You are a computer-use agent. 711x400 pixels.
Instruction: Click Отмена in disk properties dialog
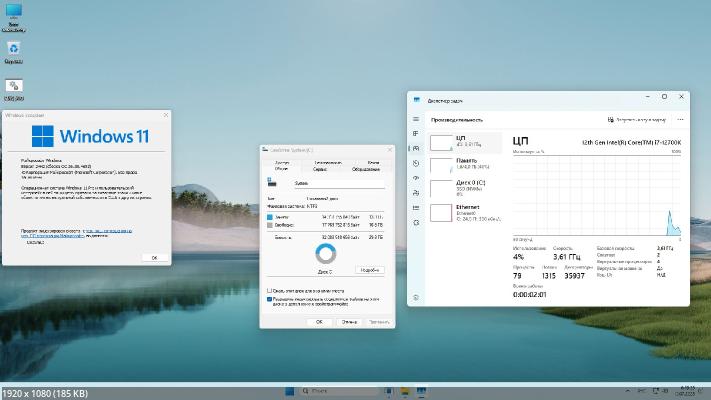(349, 322)
